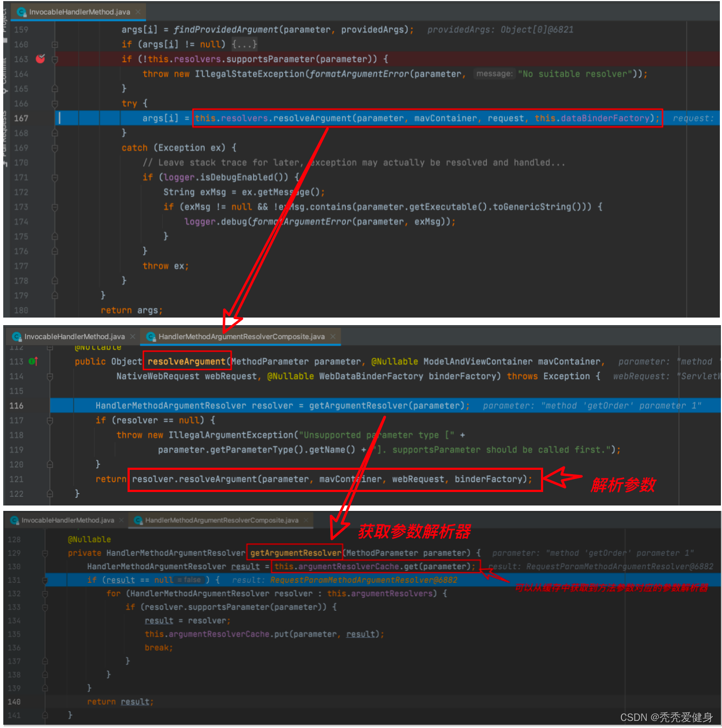This screenshot has height=728, width=722.
Task: Close HandlerMethodArgumentResolverComposite.java tab in the bottom editor
Action: click(x=306, y=520)
